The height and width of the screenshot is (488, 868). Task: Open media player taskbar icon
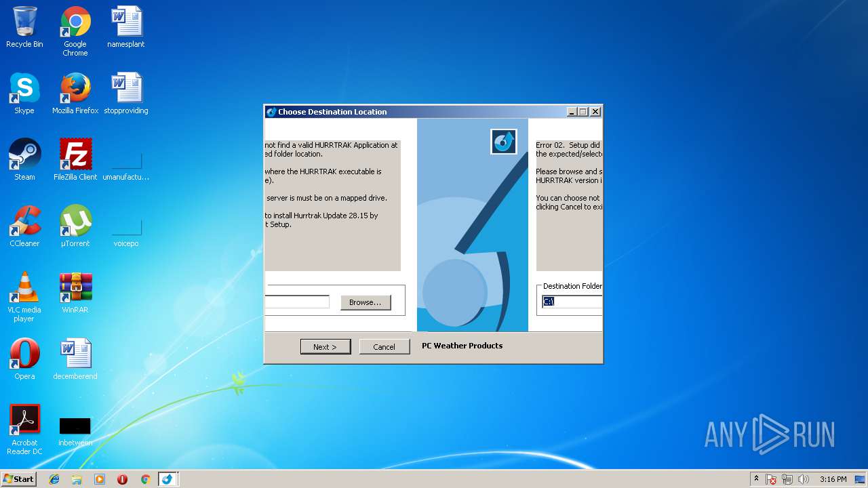pyautogui.click(x=100, y=479)
